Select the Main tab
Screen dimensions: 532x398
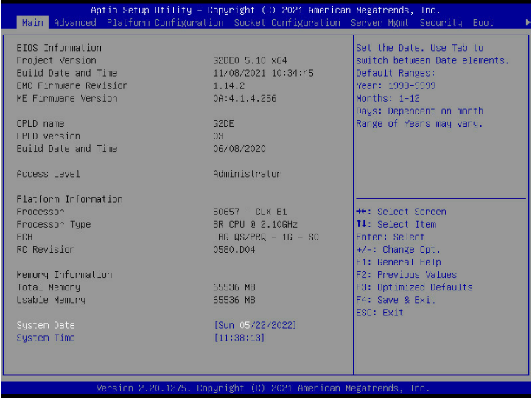32,23
